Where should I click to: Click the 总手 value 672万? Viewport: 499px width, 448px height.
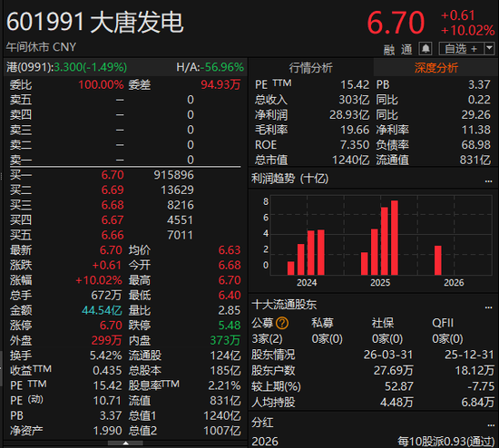(106, 296)
